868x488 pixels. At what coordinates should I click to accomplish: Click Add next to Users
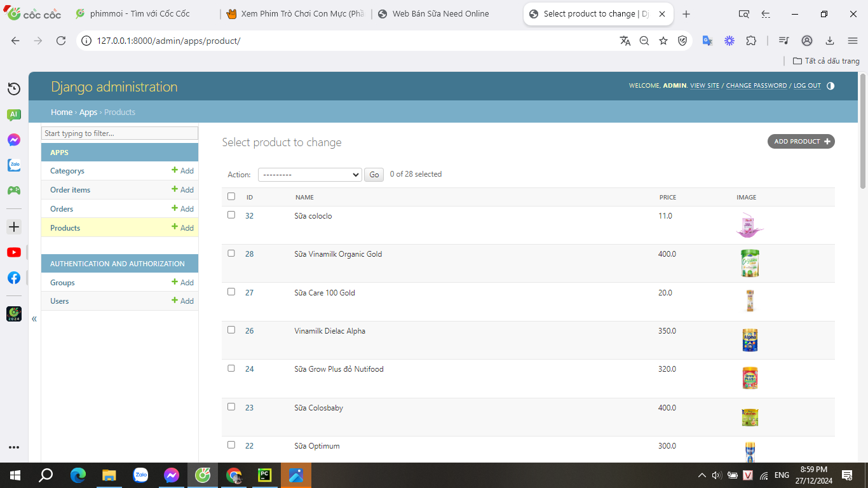pyautogui.click(x=182, y=301)
